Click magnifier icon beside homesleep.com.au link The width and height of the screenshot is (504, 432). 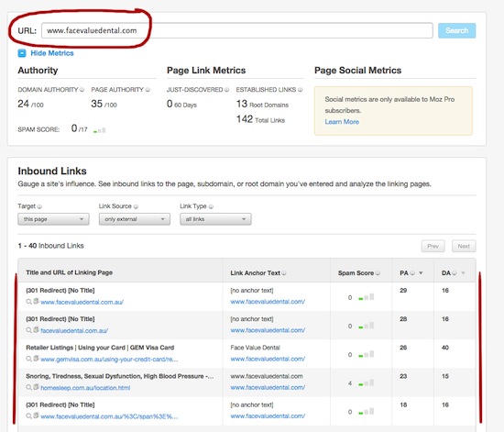[28, 388]
